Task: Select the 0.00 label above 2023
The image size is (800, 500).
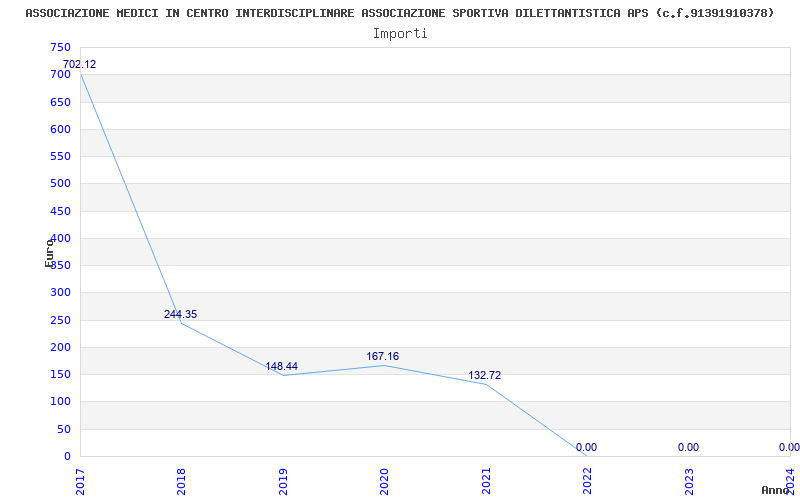Action: [x=688, y=447]
